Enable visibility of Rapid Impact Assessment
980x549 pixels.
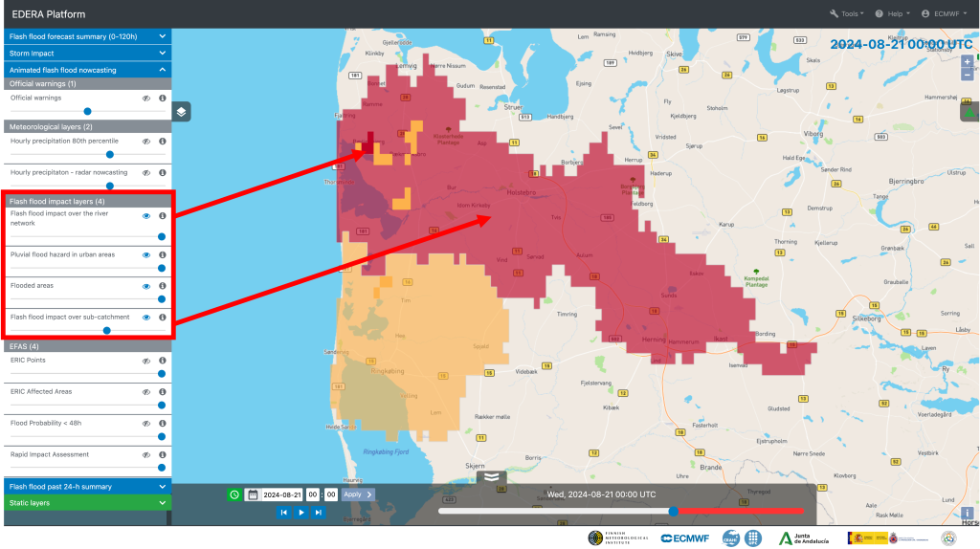click(147, 454)
